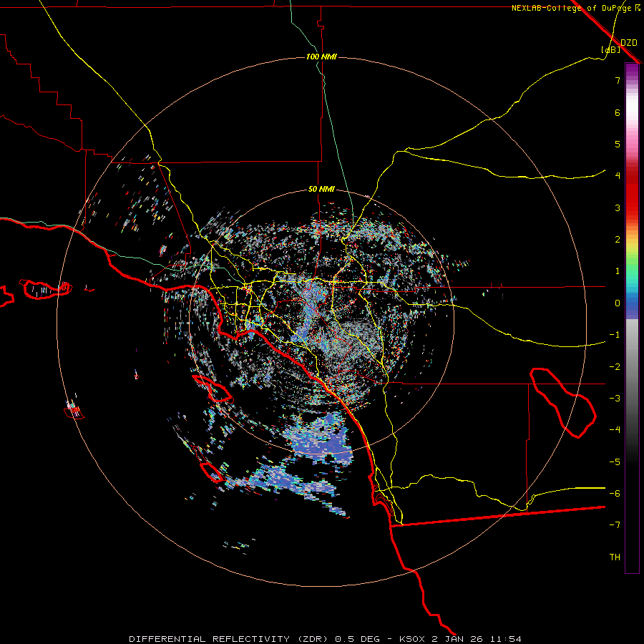Click the color scale label "-7"
This screenshot has width=644, height=644.
click(615, 525)
